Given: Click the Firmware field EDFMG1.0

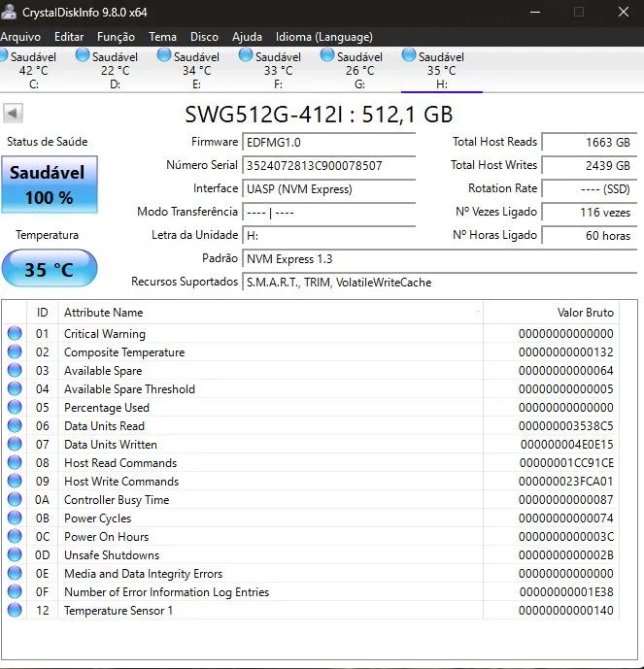Looking at the screenshot, I should 328,142.
